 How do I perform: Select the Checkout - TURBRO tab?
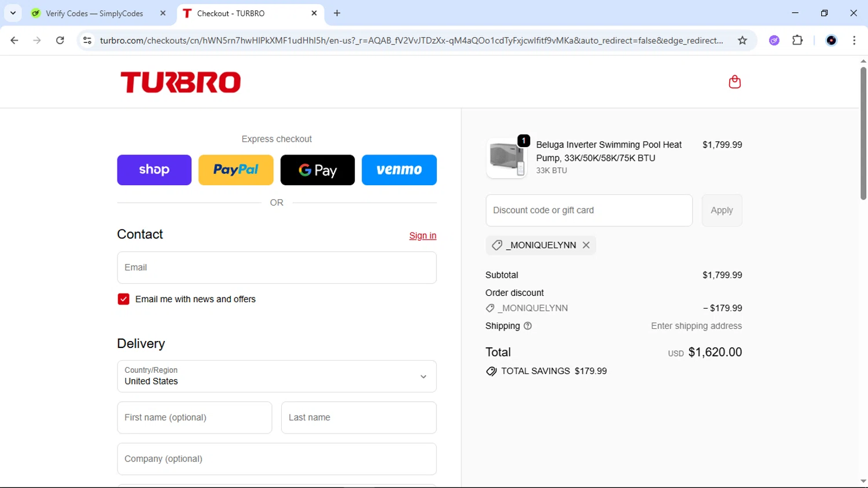[231, 13]
